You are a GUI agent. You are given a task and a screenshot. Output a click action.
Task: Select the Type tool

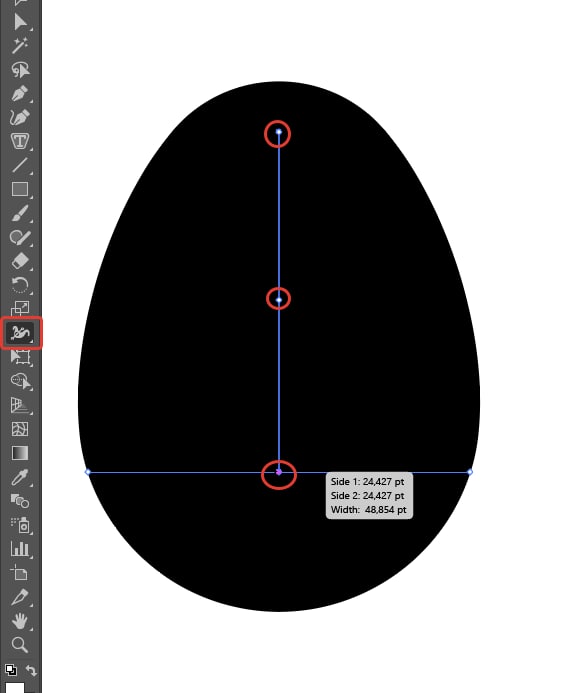(20, 141)
